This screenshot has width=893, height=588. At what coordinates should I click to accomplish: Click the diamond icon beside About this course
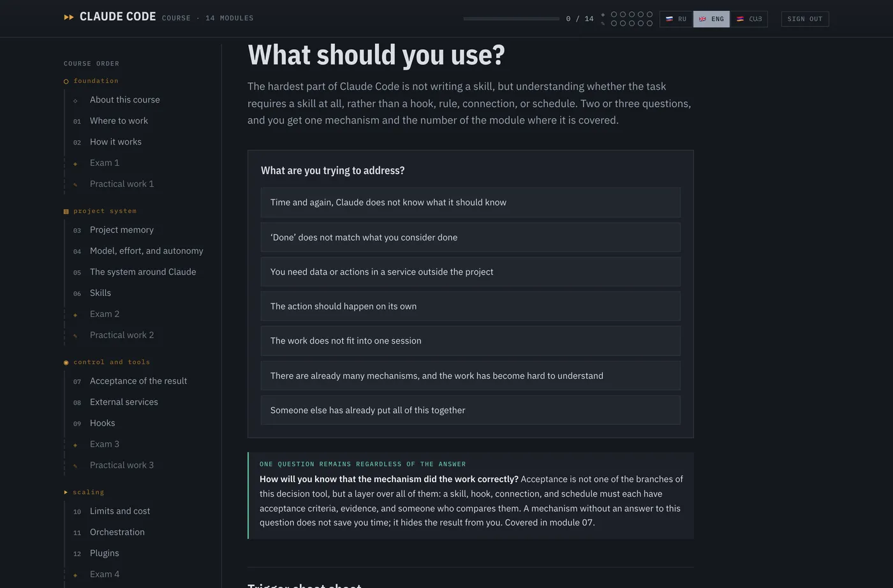click(x=75, y=101)
